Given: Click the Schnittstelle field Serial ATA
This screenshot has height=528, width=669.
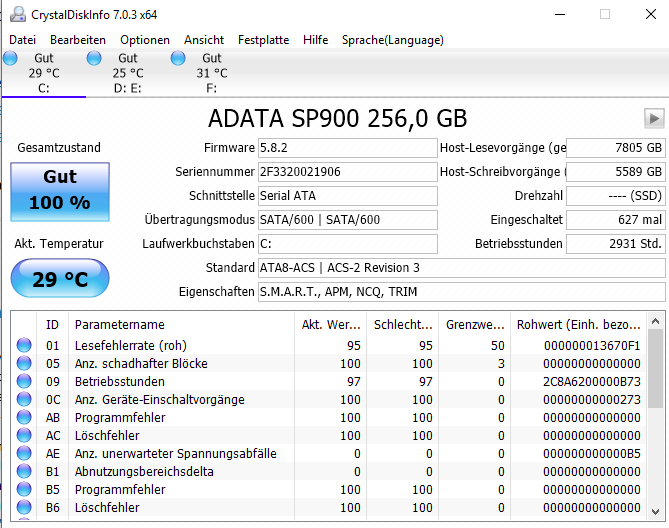Looking at the screenshot, I should (348, 195).
